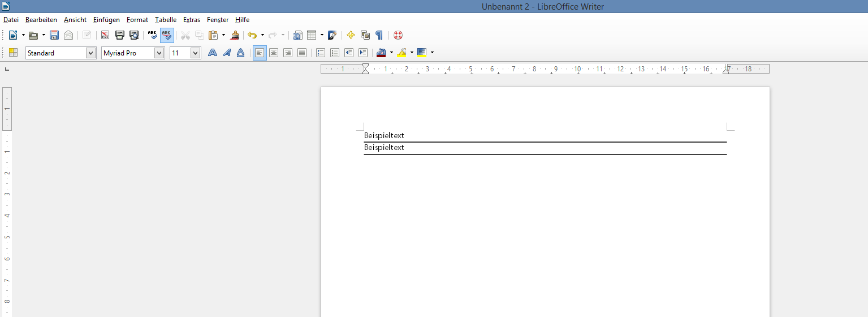Screen dimensions: 868x317
Task: Export directly as PDF
Action: coord(105,35)
